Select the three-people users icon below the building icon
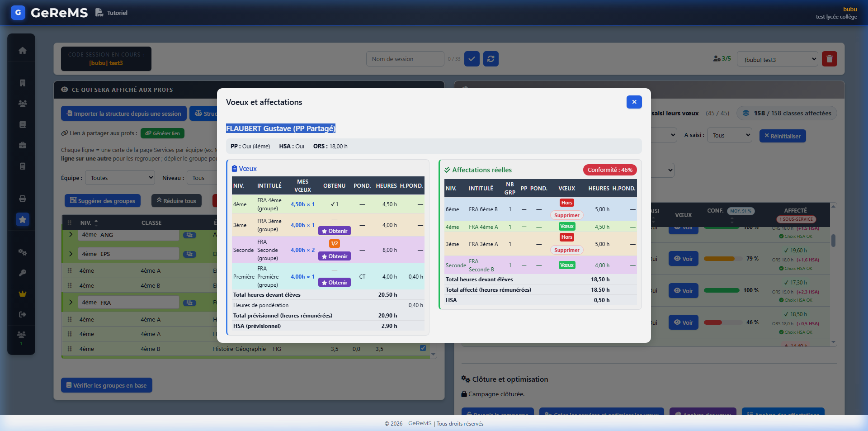This screenshot has height=431, width=868. pos(23,104)
